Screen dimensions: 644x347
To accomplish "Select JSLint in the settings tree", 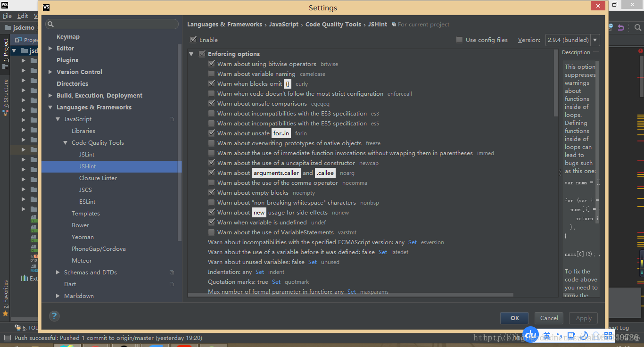I will 87,154.
